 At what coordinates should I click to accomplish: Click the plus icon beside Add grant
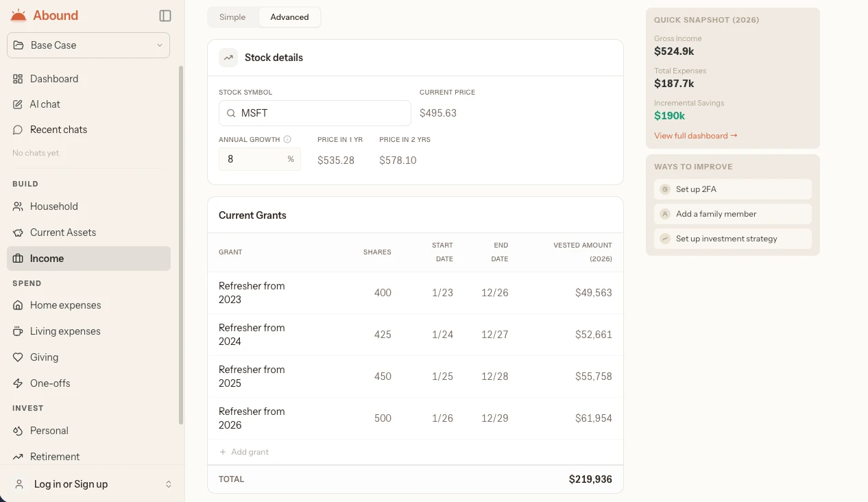coord(223,452)
